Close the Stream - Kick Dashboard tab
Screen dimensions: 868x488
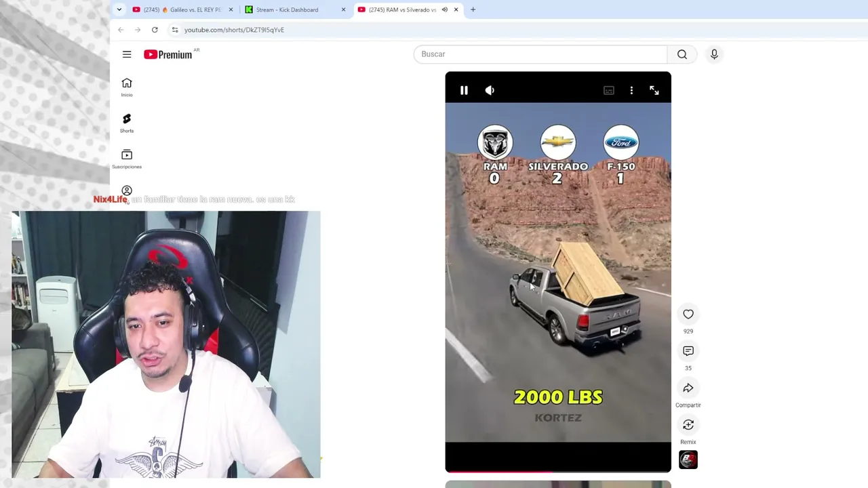[x=343, y=9]
